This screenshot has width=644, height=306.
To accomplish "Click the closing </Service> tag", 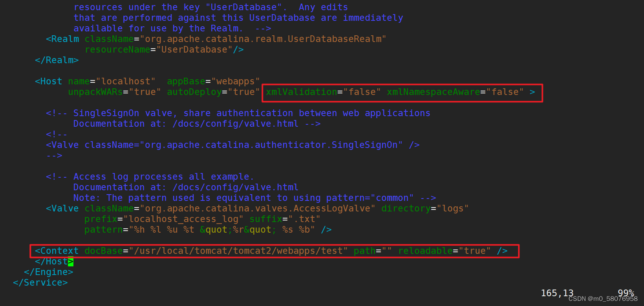I will click(x=40, y=283).
